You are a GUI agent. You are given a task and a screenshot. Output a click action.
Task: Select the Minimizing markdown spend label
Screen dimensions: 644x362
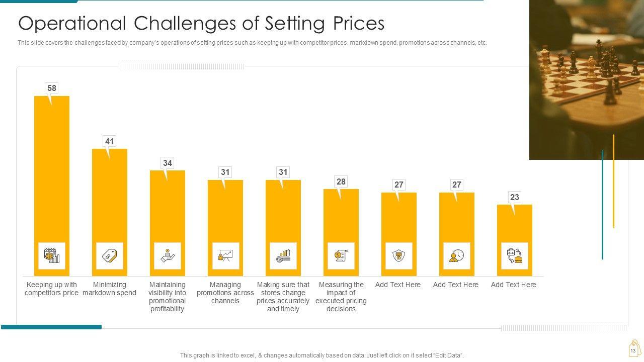pos(110,289)
